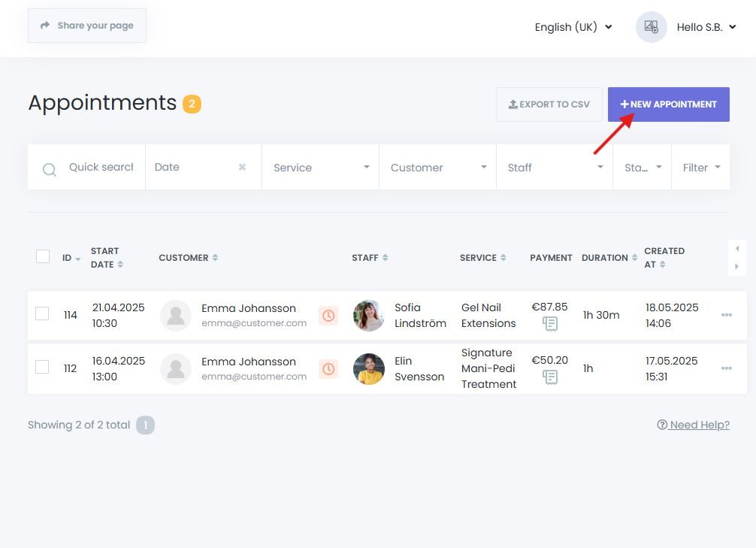This screenshot has height=548, width=756.
Task: Open the payment invoice icon for appointment 114
Action: pyautogui.click(x=551, y=324)
